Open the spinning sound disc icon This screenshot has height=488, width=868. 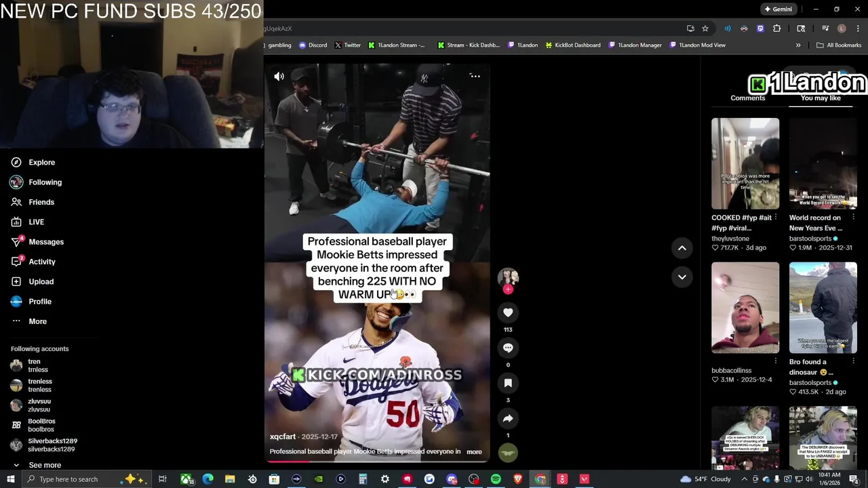[x=508, y=453]
